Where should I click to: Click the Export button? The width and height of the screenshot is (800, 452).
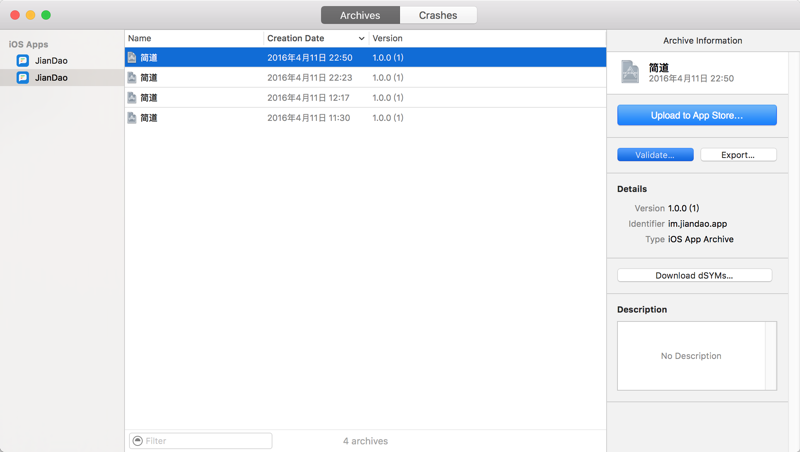738,155
